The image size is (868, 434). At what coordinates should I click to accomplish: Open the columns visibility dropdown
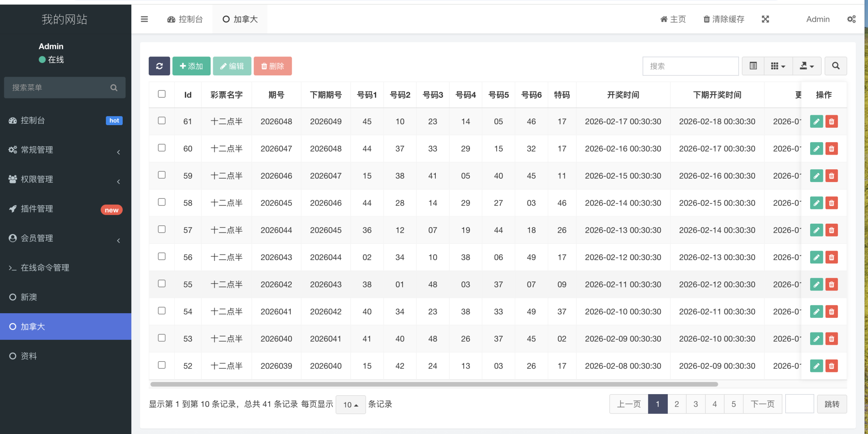(x=778, y=66)
